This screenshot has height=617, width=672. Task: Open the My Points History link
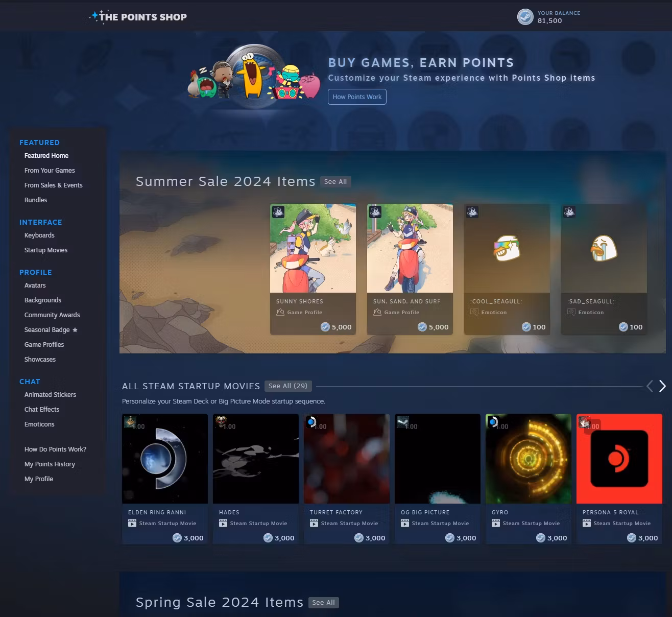pyautogui.click(x=50, y=464)
